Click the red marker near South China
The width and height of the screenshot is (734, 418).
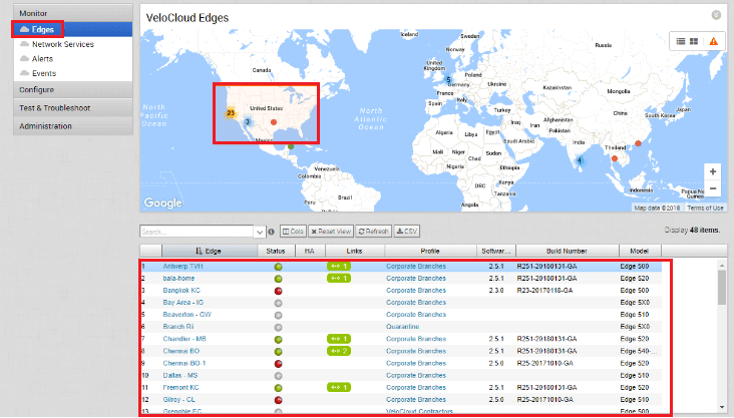click(638, 143)
